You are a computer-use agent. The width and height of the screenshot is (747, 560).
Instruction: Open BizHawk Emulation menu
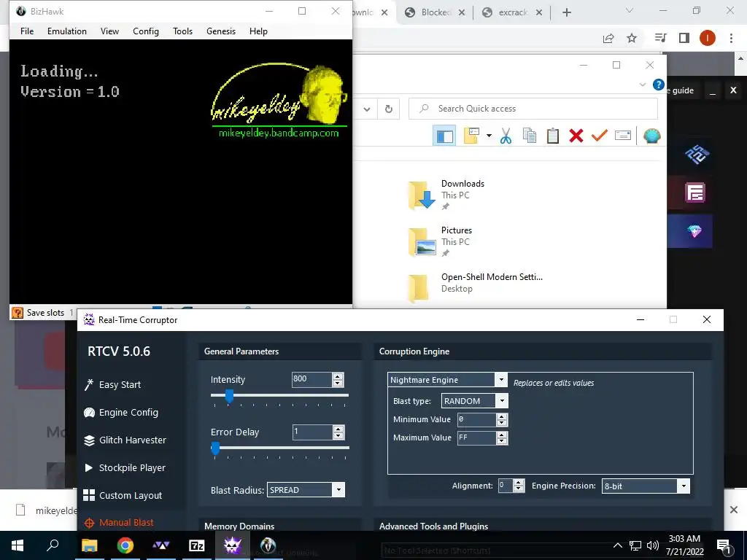67,31
